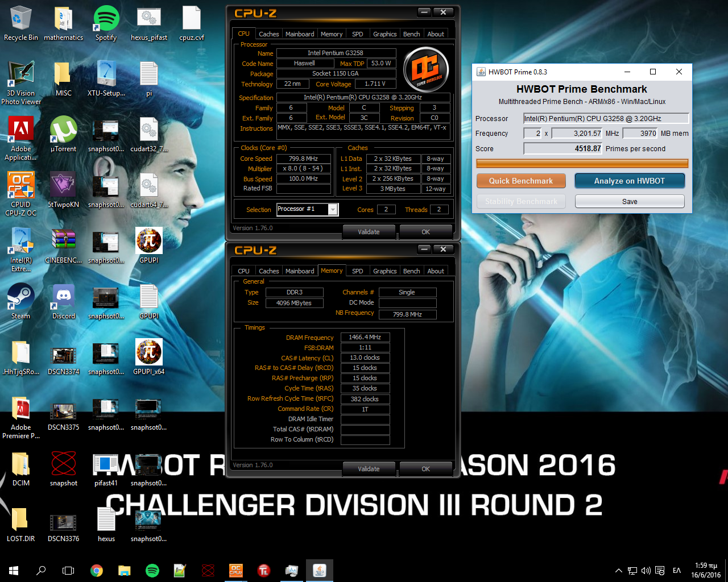Click the DRAM Frequency value 1466.4 MHz

(x=365, y=337)
